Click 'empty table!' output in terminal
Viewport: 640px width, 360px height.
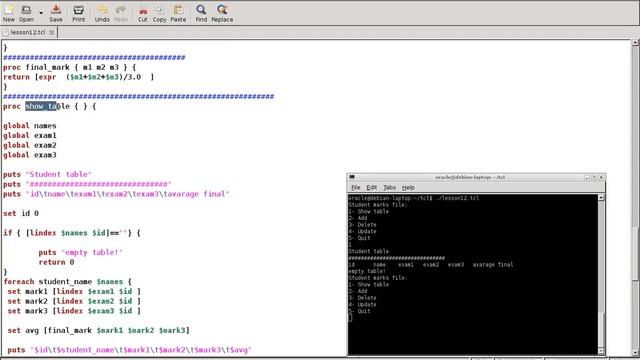(x=367, y=271)
